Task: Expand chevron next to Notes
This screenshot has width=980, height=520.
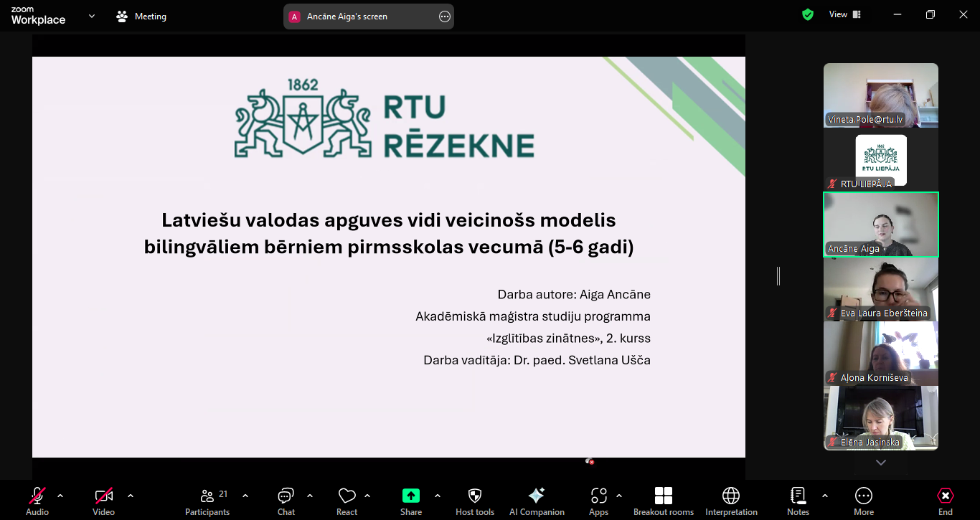Action: (825, 496)
